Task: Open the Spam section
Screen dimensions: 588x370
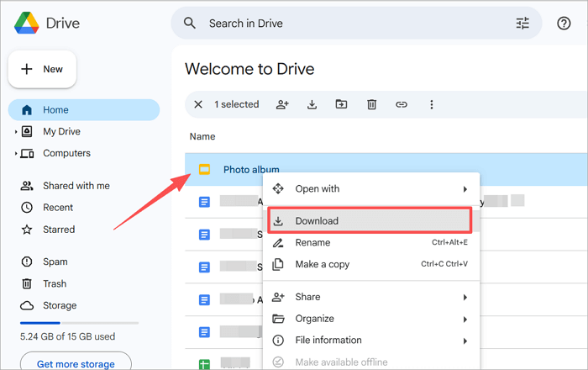Action: pyautogui.click(x=55, y=262)
